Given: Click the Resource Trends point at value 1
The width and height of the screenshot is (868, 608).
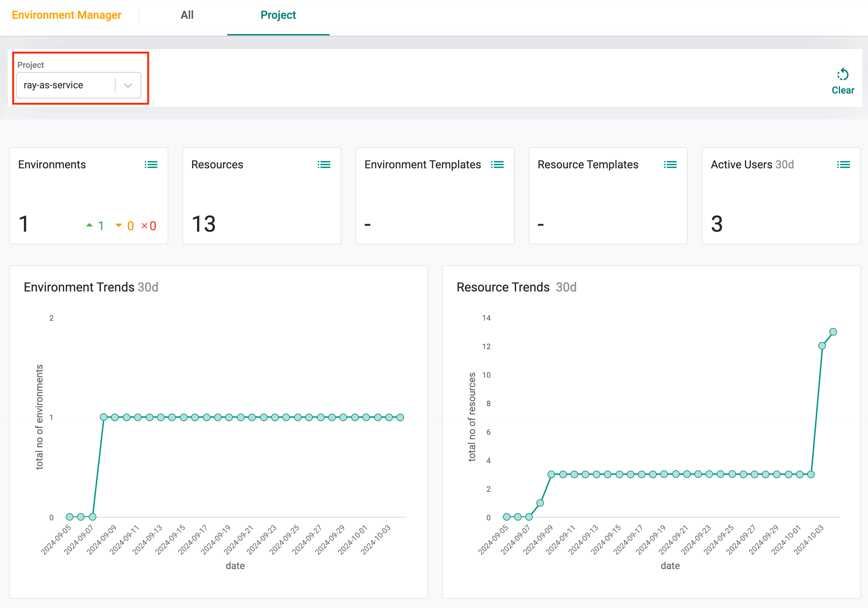Looking at the screenshot, I should 540,503.
